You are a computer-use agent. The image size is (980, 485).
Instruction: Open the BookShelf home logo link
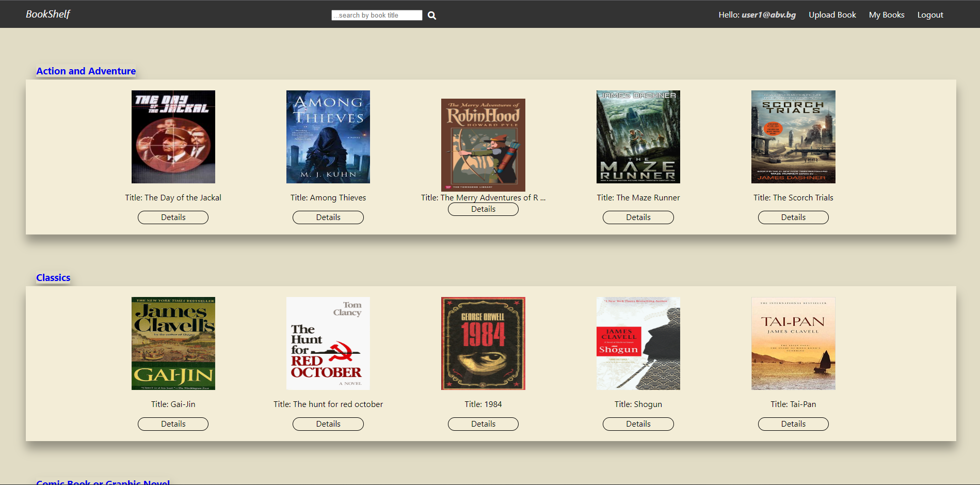click(x=48, y=14)
